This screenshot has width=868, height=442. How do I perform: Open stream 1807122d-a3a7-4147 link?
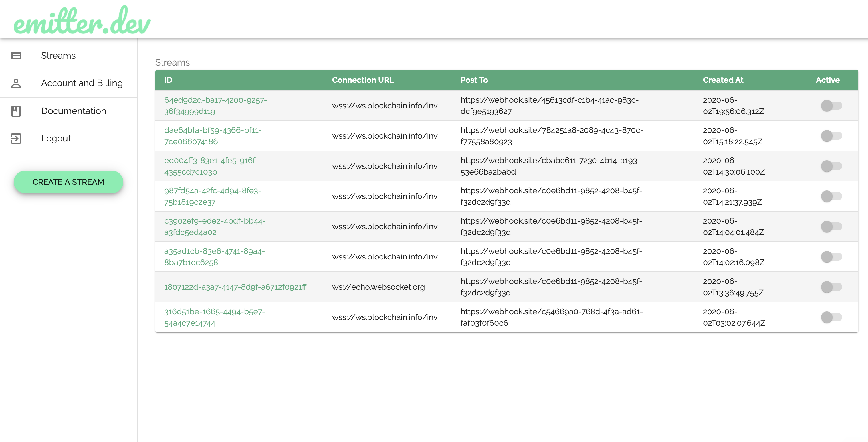click(235, 287)
